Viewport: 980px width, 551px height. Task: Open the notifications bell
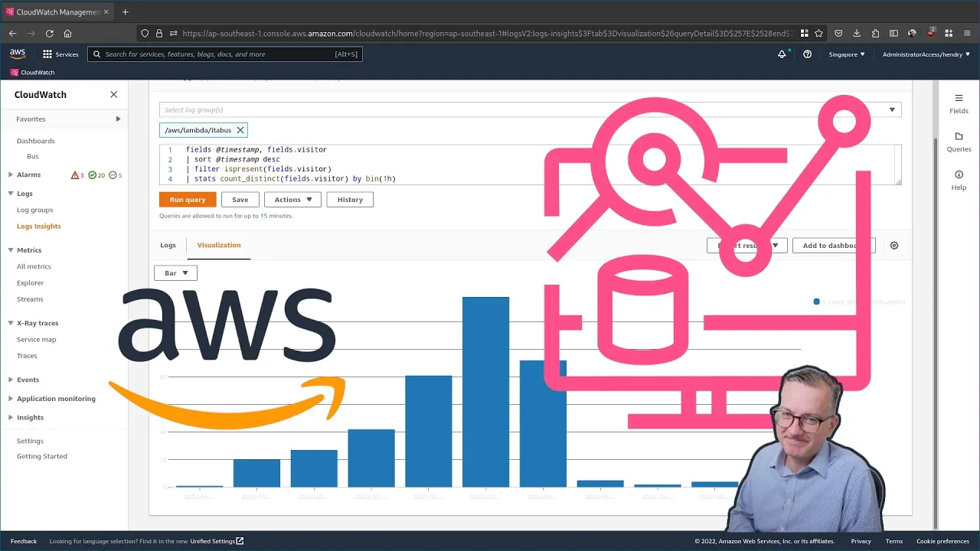pos(782,54)
